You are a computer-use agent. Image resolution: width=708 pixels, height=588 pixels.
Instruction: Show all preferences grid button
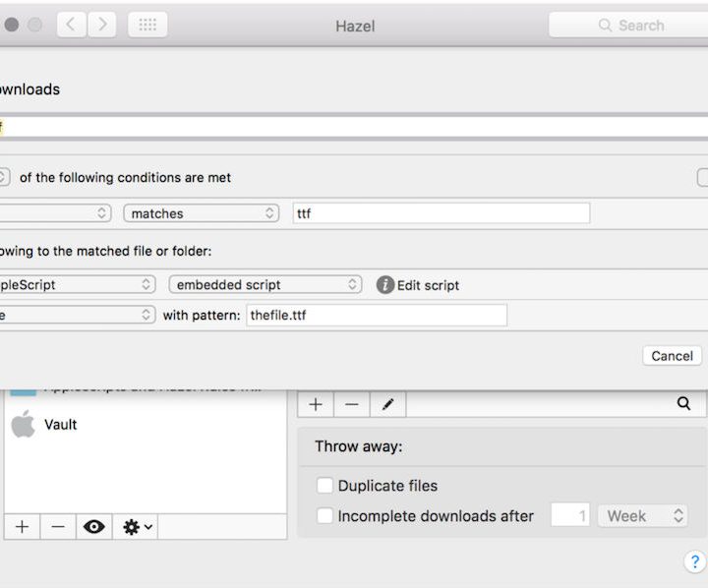click(147, 25)
